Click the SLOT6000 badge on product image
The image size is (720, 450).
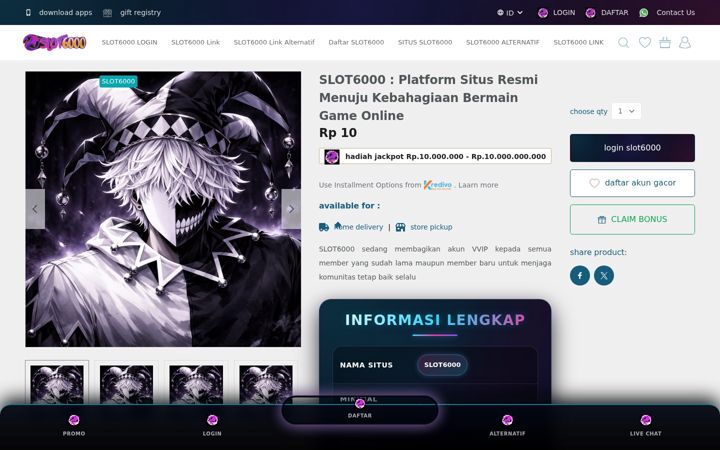[118, 81]
